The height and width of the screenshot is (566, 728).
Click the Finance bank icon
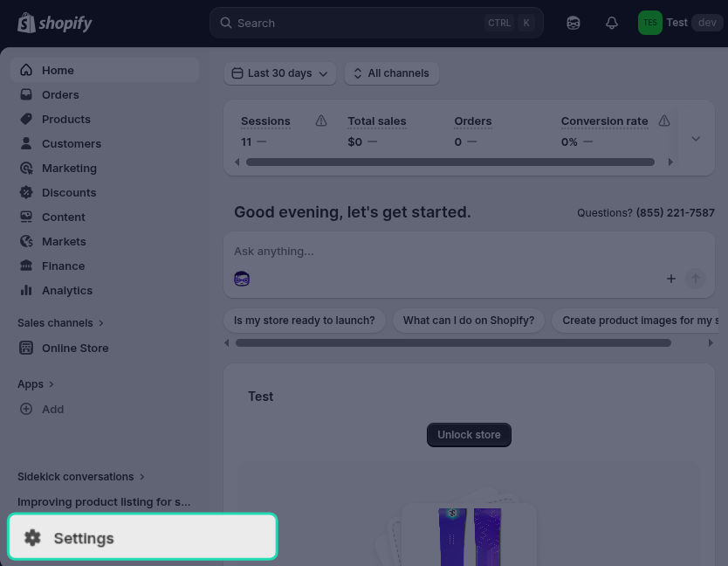click(x=26, y=266)
